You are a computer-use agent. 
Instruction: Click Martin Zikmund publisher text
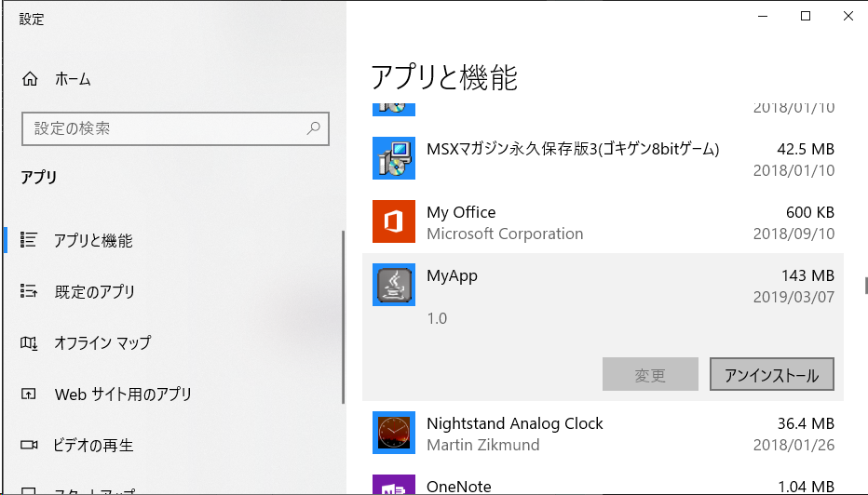click(483, 445)
